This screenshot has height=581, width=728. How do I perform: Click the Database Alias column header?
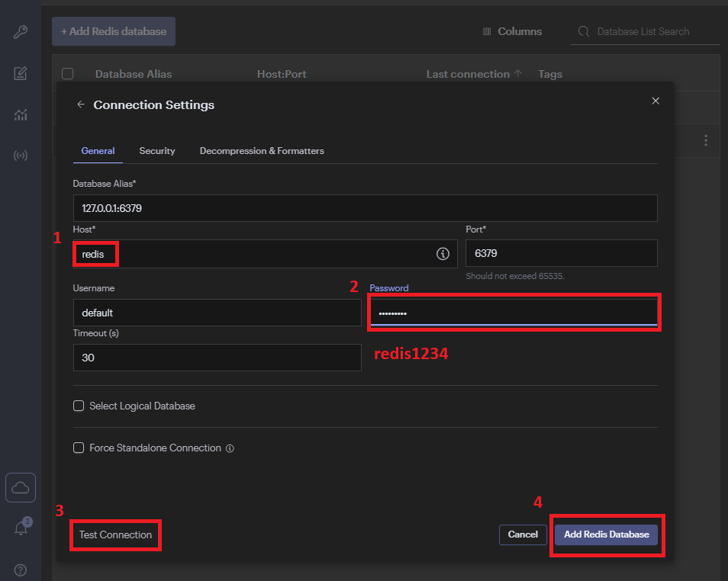pyautogui.click(x=134, y=74)
